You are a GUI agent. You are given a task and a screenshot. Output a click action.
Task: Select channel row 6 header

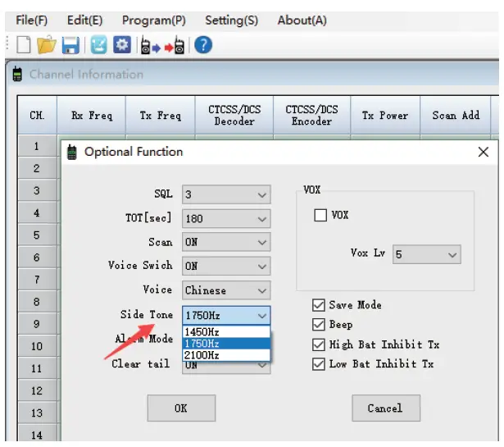37,258
